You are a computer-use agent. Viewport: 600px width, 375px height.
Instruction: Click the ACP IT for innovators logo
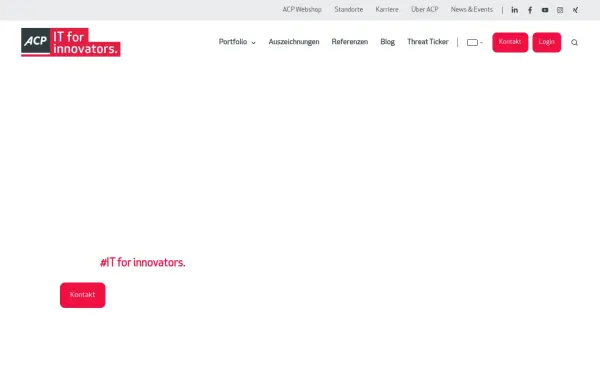click(71, 42)
